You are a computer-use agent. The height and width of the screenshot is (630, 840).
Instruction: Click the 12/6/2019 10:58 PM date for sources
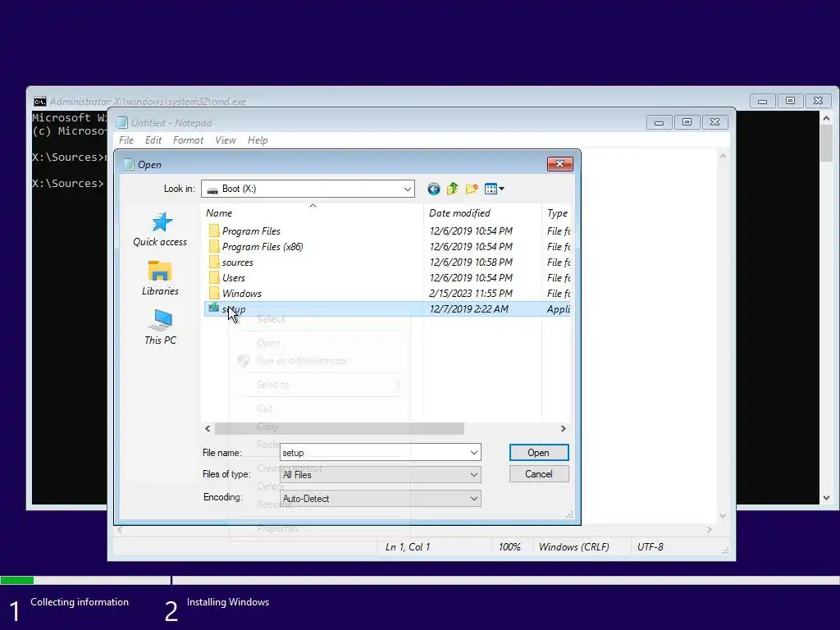[471, 262]
